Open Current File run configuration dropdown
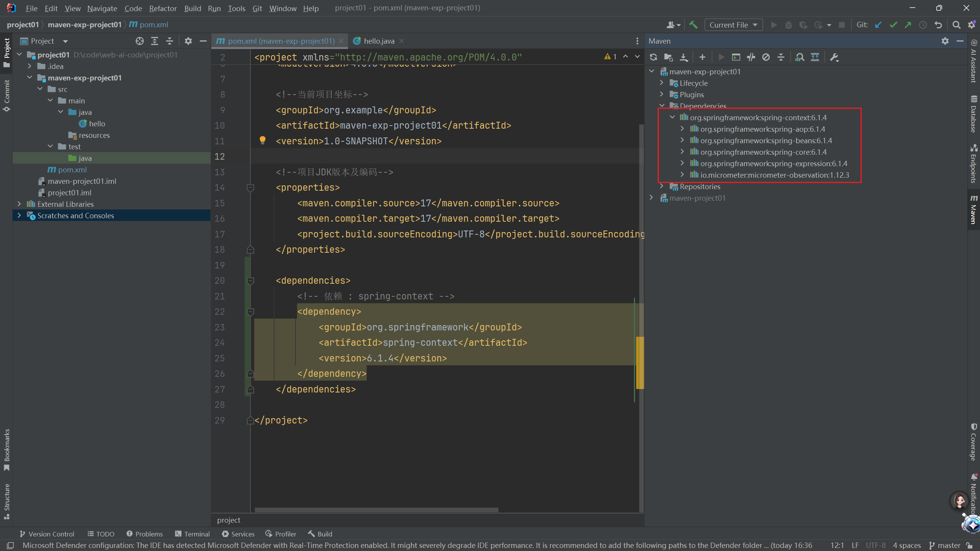Viewport: 980px width, 551px height. [x=733, y=25]
